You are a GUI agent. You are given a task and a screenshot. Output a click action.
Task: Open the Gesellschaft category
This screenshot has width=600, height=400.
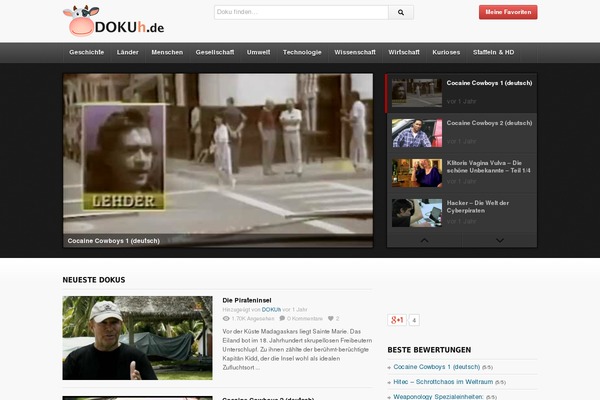point(215,52)
